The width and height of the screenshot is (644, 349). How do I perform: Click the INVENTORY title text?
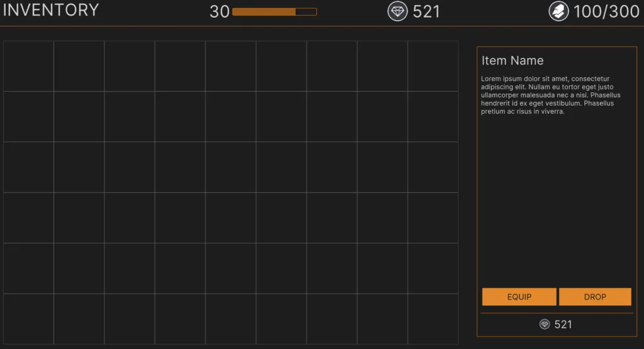pos(51,10)
